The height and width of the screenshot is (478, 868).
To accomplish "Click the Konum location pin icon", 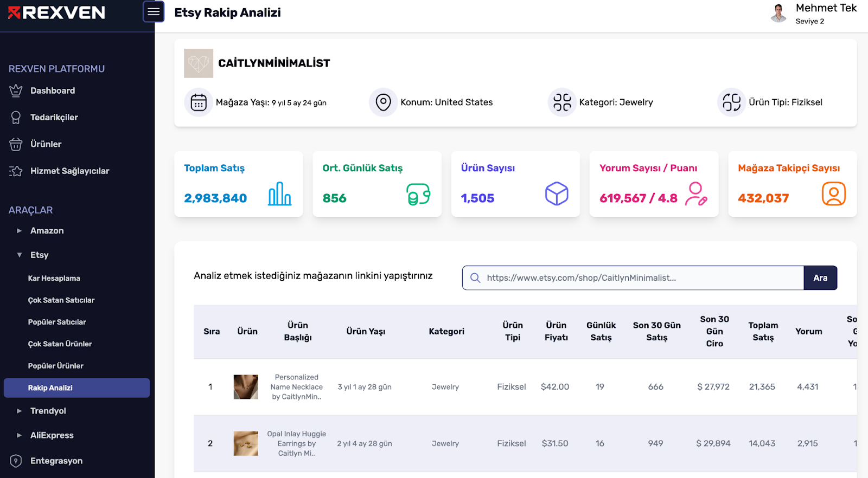I will [x=384, y=102].
